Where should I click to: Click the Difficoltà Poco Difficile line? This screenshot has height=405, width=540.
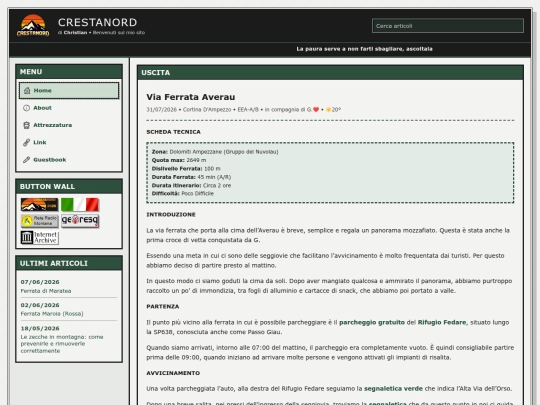point(183,194)
